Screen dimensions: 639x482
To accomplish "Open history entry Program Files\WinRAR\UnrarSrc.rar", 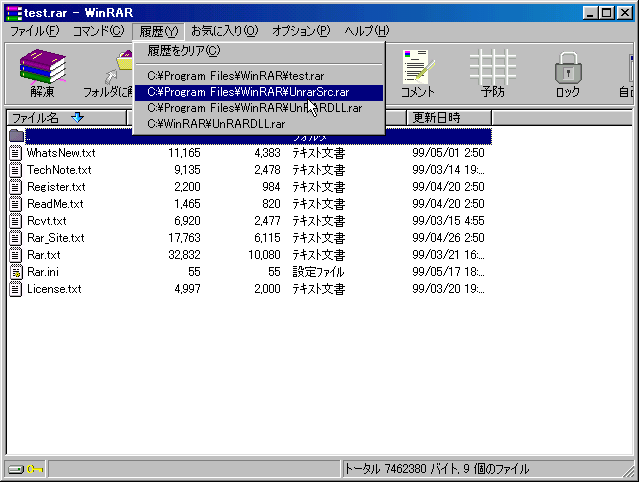I will pos(259,92).
